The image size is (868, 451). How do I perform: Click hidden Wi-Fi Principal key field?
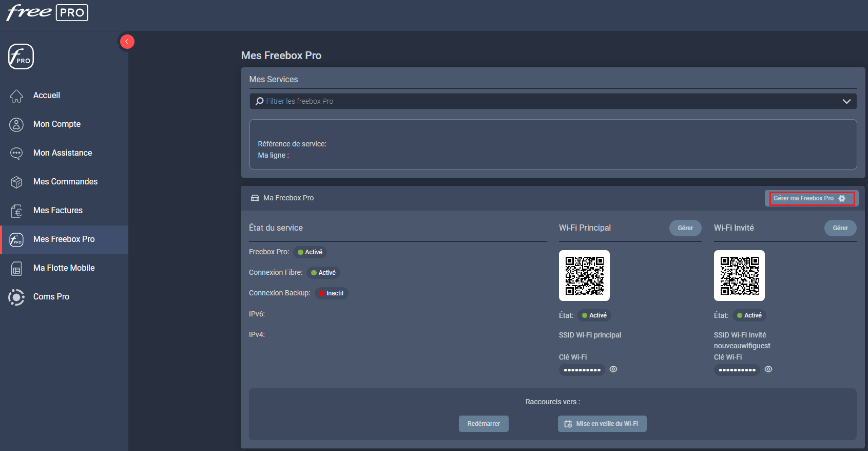coord(582,370)
